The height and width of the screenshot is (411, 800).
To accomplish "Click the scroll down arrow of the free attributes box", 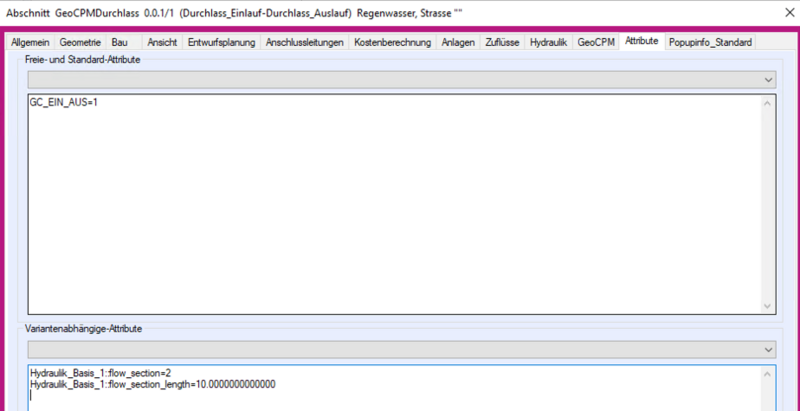I will (768, 306).
